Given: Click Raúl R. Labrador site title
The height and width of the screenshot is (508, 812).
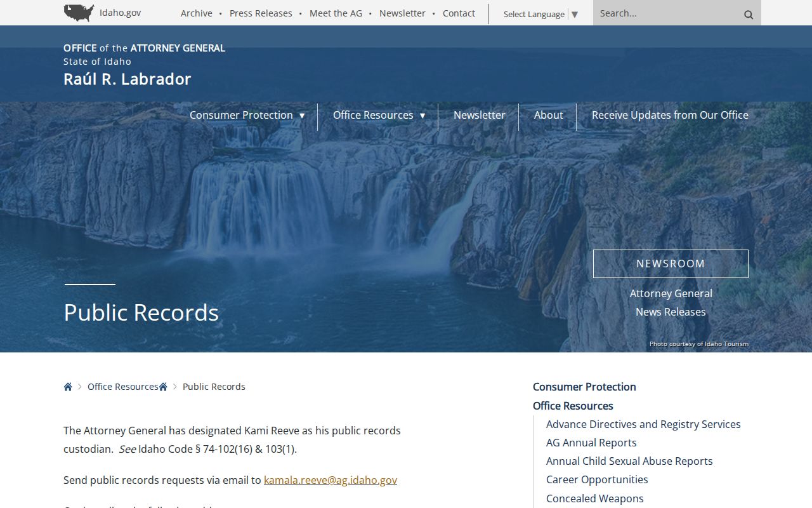Looking at the screenshot, I should pyautogui.click(x=127, y=79).
